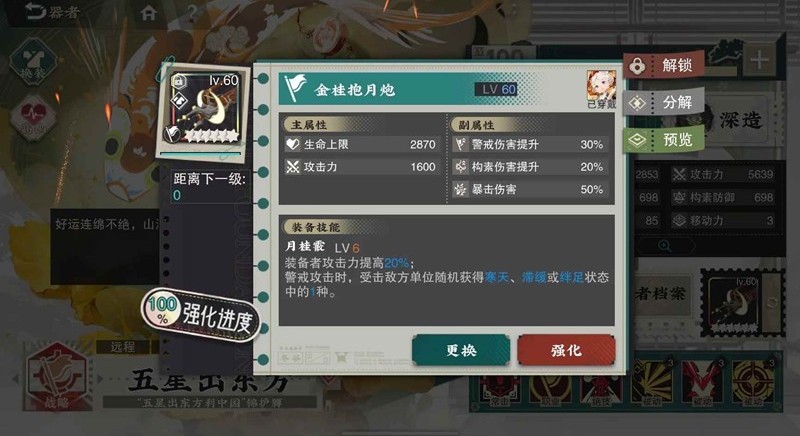This screenshot has height=436, width=800.
Task: Click the 更换 replace button
Action: (461, 350)
